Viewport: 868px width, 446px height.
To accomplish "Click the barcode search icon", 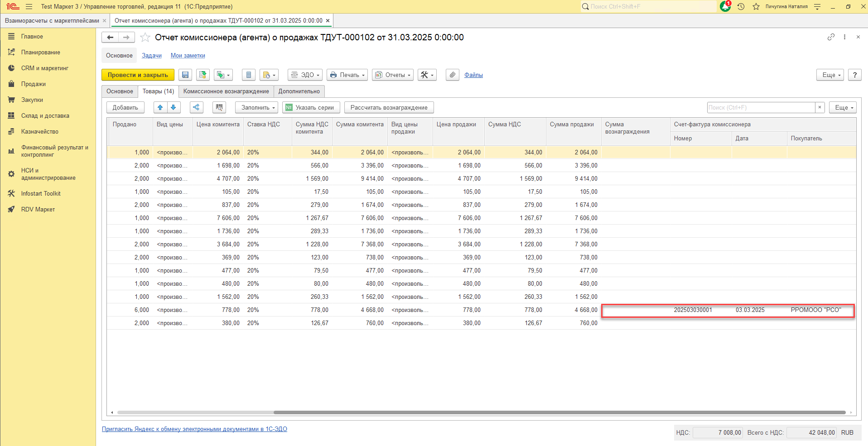I will pyautogui.click(x=219, y=107).
